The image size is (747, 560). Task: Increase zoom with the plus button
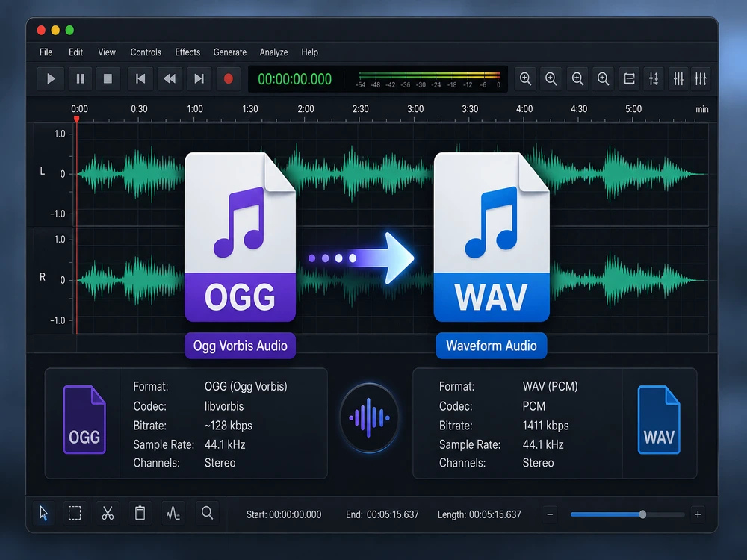click(698, 514)
